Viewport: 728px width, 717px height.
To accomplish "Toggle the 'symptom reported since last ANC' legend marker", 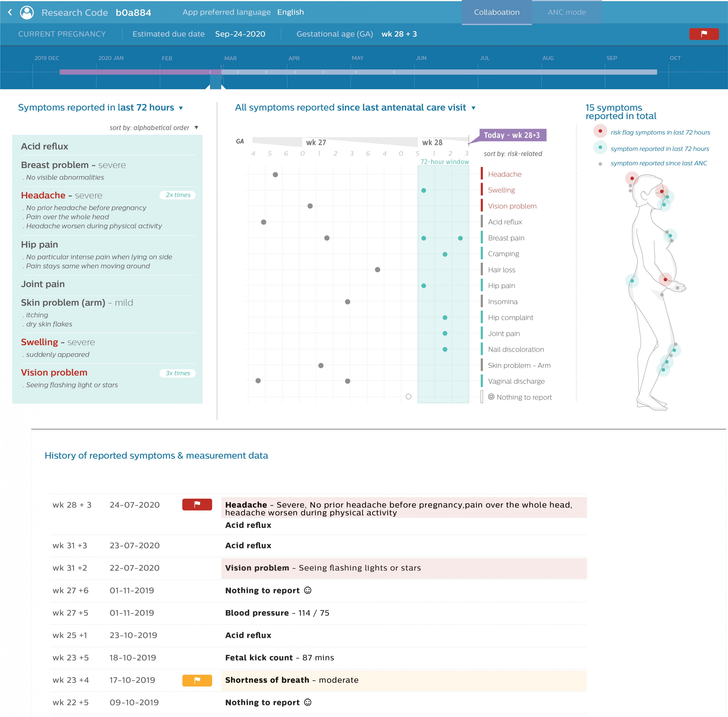I will point(600,163).
